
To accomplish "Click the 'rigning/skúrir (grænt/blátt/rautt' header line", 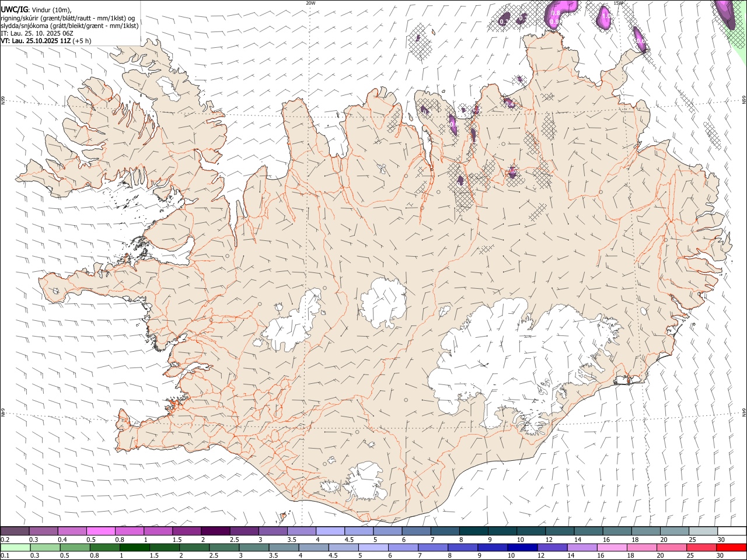I will [69, 17].
